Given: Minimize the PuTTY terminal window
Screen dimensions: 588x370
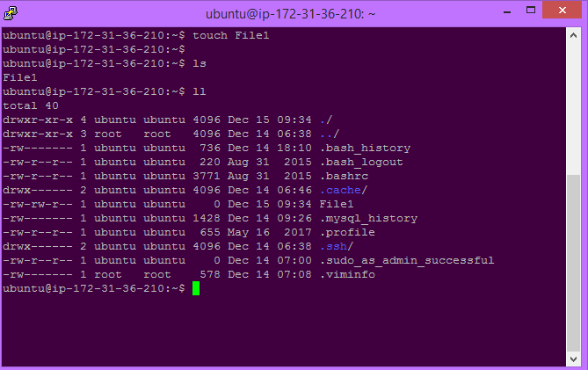Looking at the screenshot, I should click(x=507, y=11).
